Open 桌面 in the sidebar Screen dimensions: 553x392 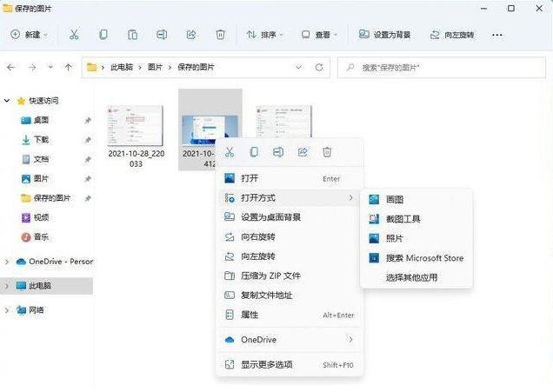pos(41,120)
